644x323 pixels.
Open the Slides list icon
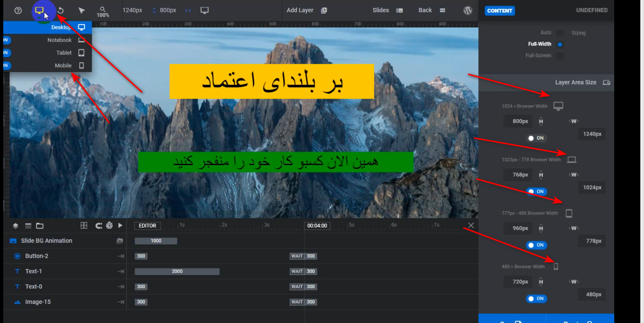(x=399, y=10)
